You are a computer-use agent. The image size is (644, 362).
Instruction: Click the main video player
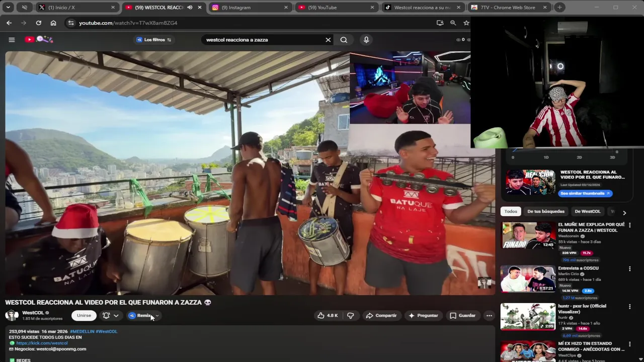click(250, 172)
